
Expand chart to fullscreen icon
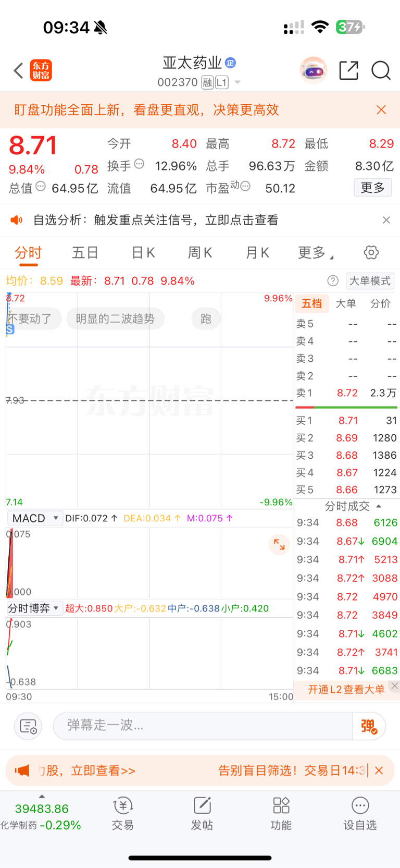point(279,544)
